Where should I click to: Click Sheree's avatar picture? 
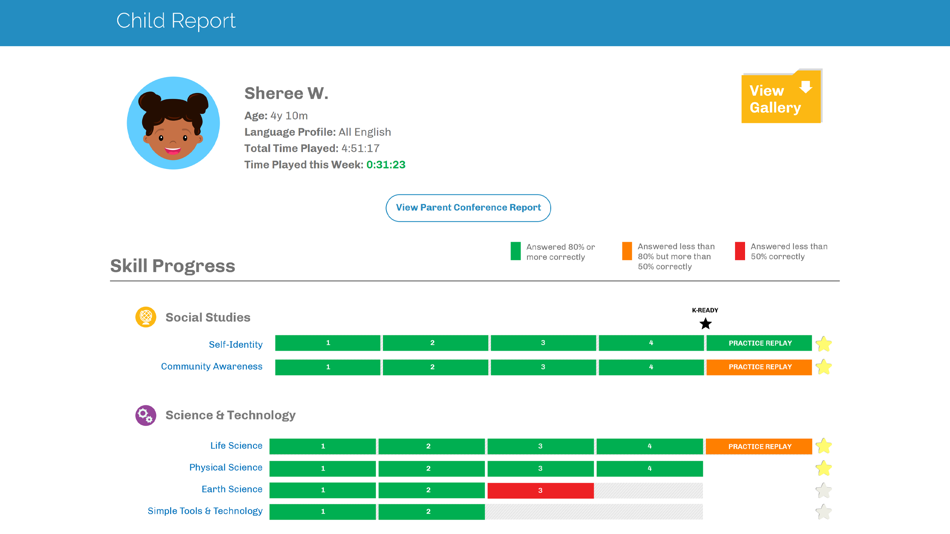point(173,123)
